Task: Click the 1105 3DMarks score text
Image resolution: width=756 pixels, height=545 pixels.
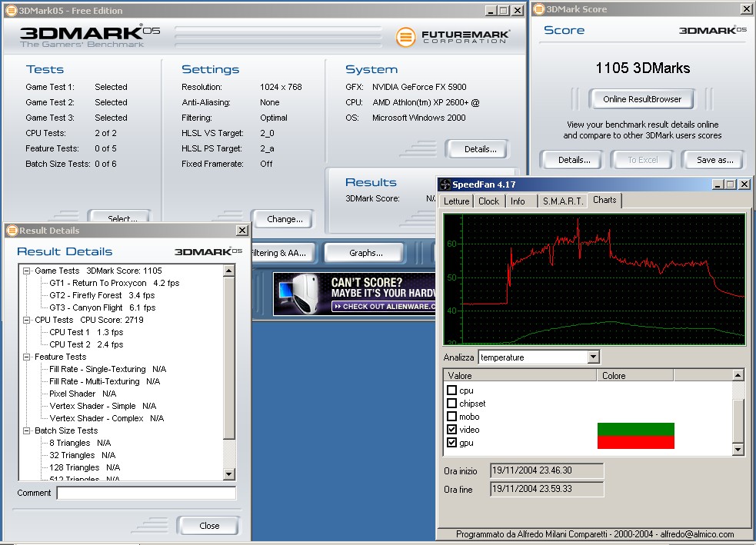Action: click(x=642, y=68)
